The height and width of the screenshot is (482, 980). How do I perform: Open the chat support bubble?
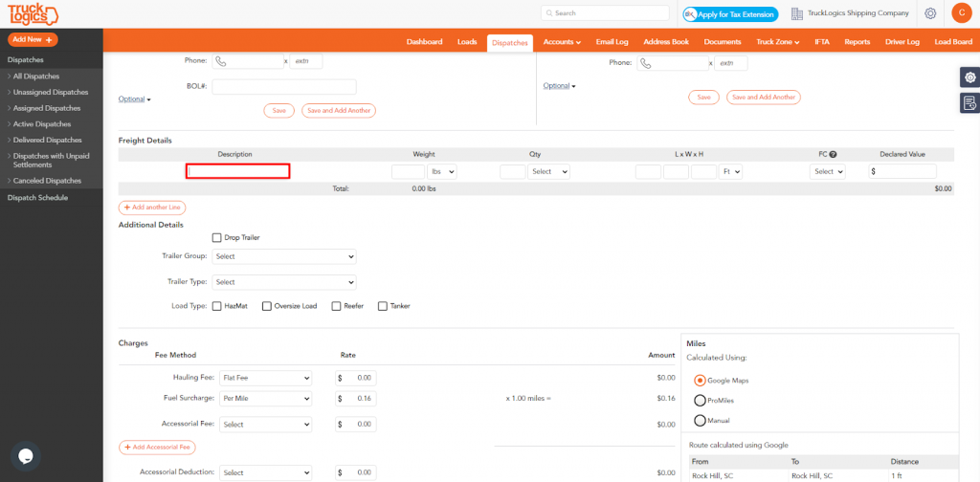25,456
